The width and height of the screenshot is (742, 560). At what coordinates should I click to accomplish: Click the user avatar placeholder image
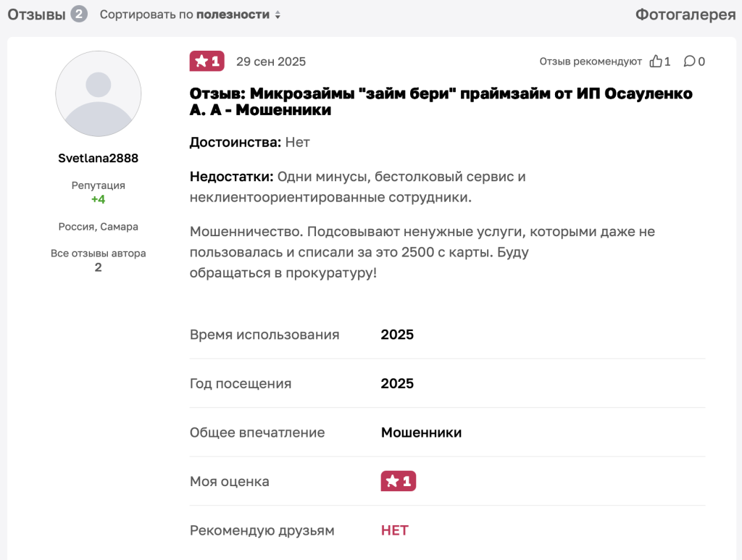[98, 93]
